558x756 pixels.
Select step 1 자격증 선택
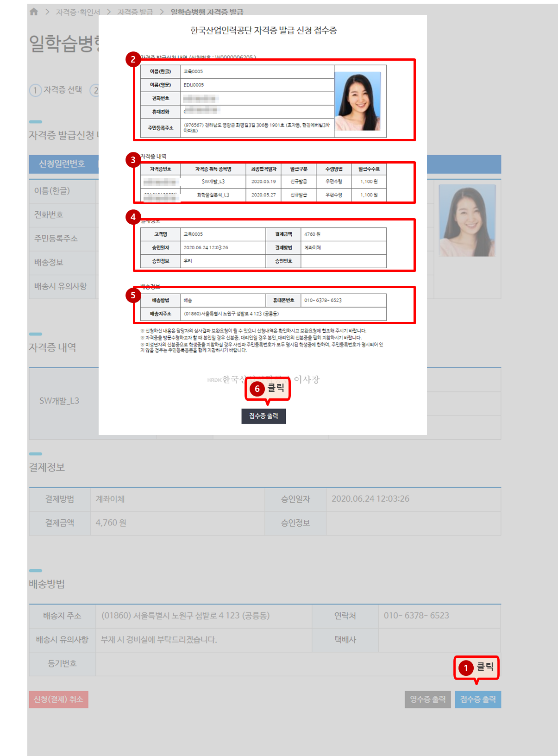click(x=56, y=90)
